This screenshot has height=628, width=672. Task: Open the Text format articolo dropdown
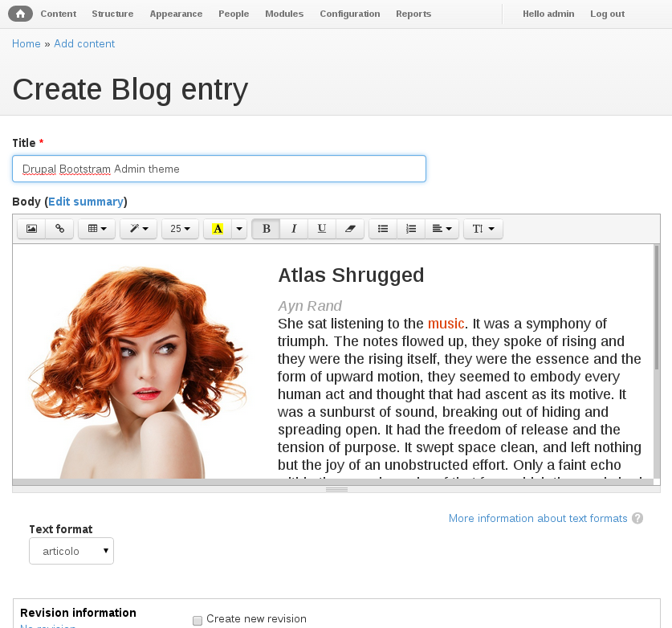[71, 551]
